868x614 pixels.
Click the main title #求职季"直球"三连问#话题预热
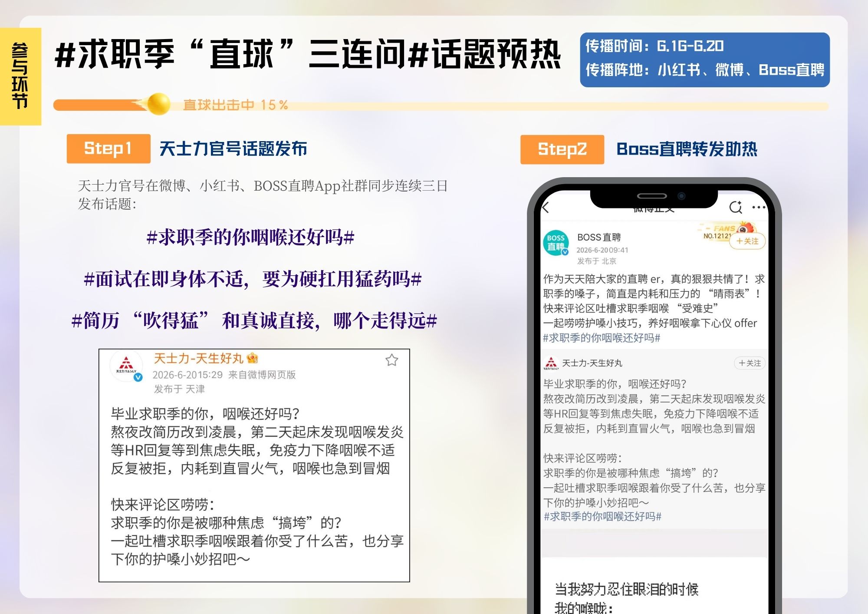[x=308, y=54]
